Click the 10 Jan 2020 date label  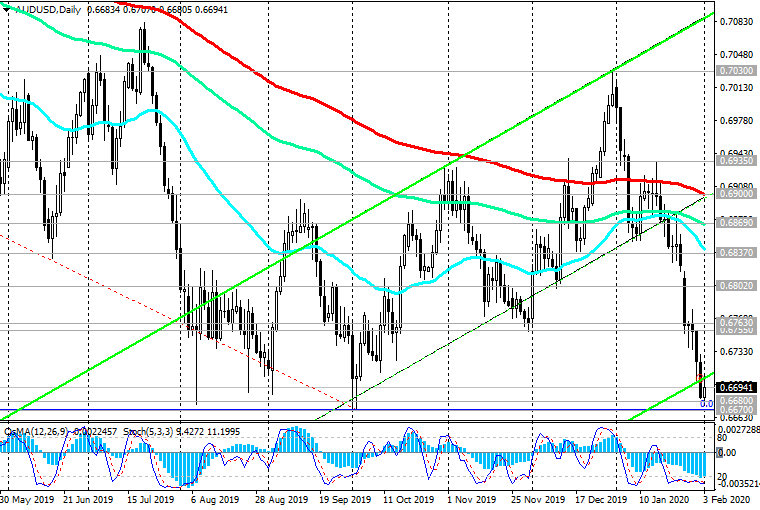tap(664, 499)
